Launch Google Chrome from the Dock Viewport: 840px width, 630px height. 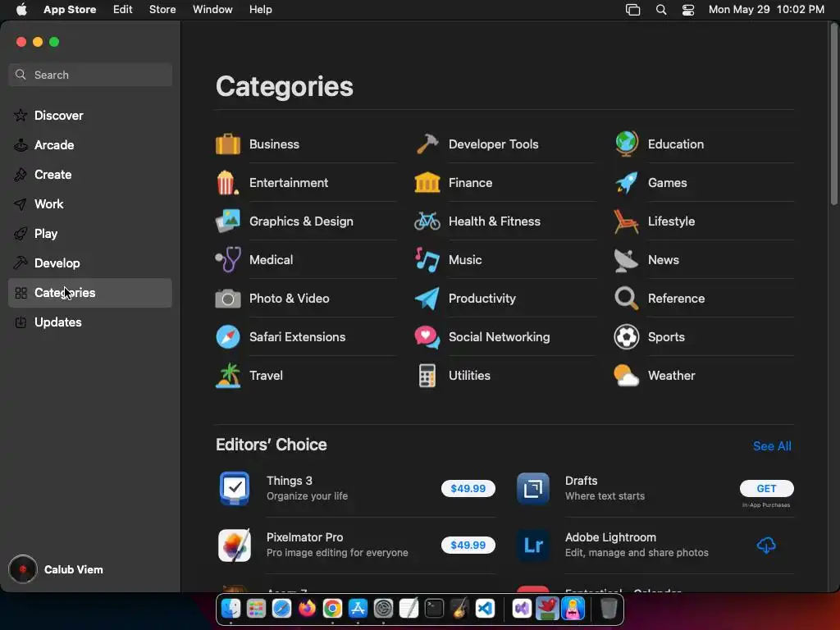coord(332,609)
